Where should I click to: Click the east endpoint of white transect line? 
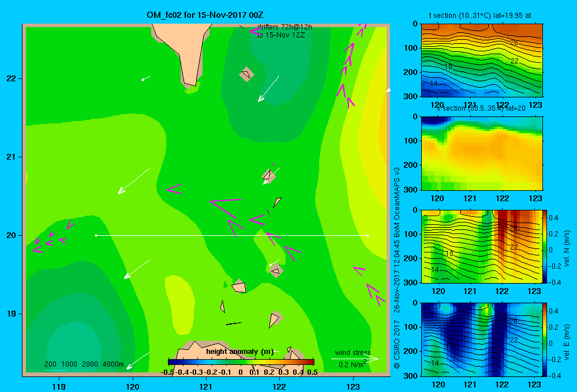tap(368, 235)
